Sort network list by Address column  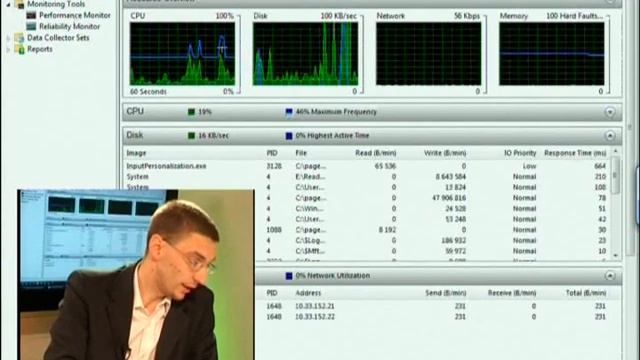pyautogui.click(x=308, y=293)
